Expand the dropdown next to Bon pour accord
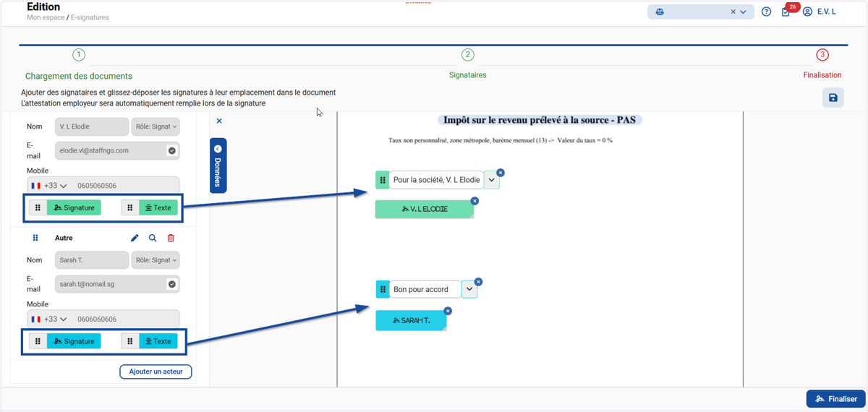This screenshot has width=868, height=412. click(469, 289)
